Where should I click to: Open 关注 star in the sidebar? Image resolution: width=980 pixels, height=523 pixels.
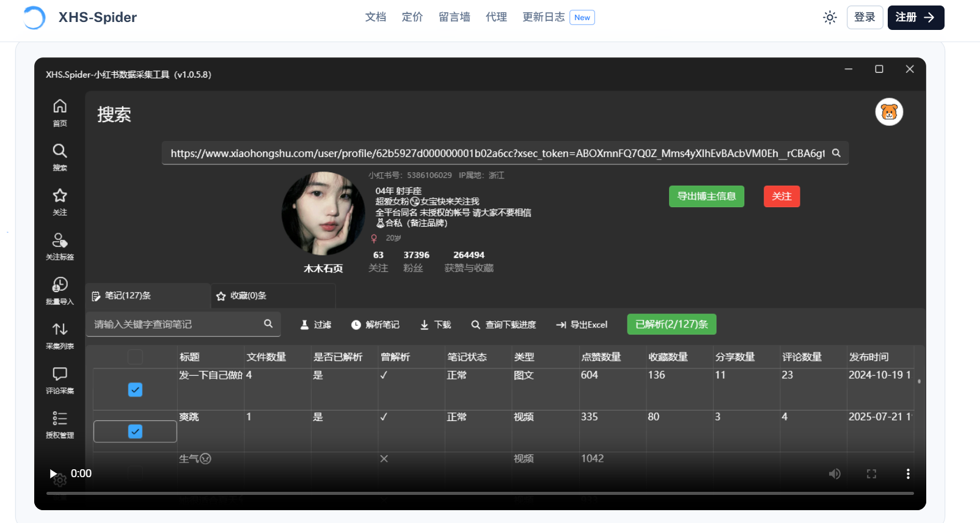60,202
